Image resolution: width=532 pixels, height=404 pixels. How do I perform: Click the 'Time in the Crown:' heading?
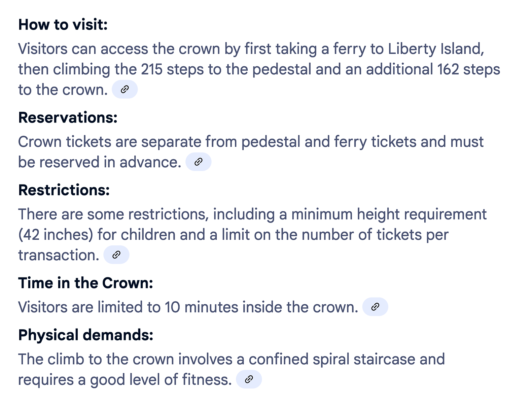(x=86, y=283)
